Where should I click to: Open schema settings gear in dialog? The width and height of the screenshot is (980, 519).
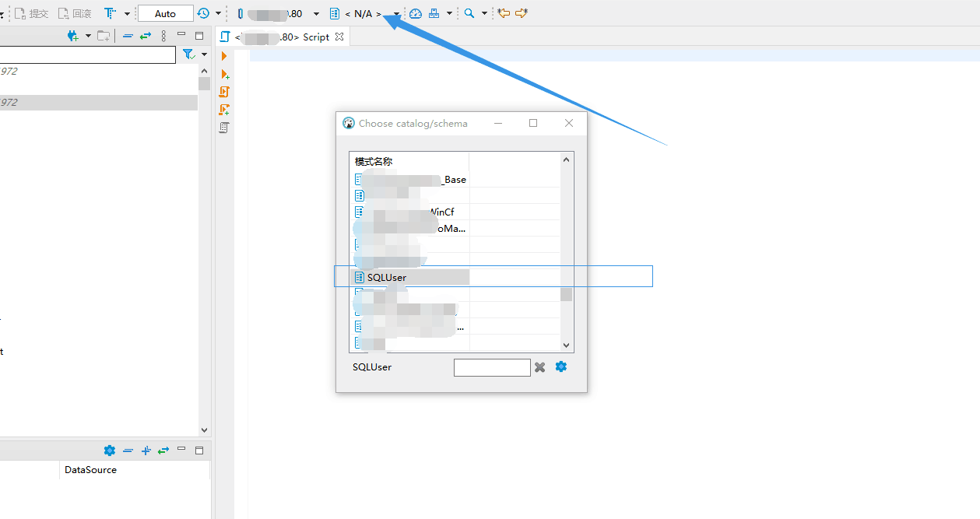[561, 366]
